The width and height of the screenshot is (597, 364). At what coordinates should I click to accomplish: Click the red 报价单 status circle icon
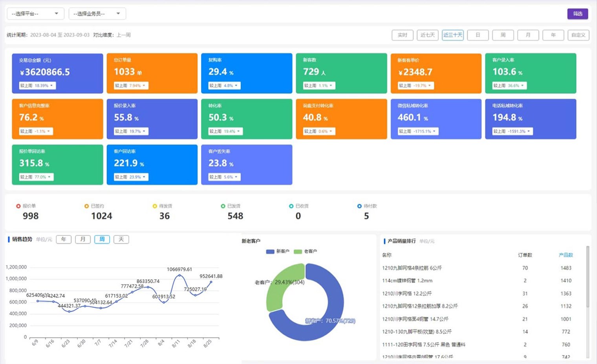click(18, 206)
